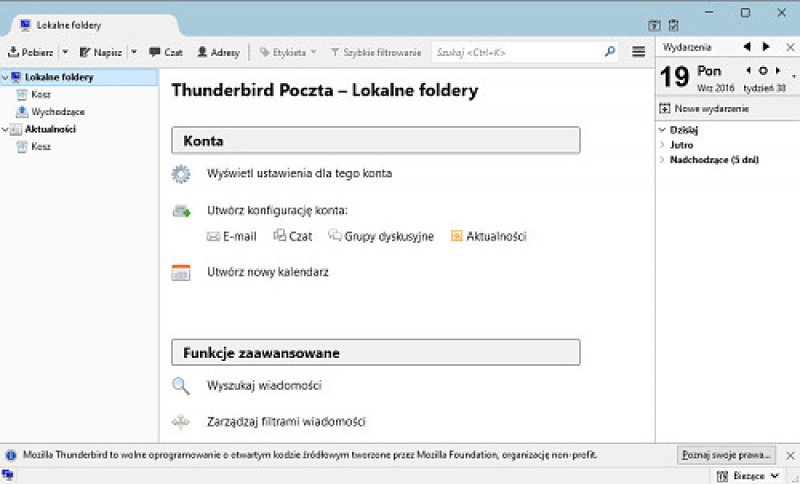Click the message filters icon
The image size is (800, 484).
pos(181,422)
